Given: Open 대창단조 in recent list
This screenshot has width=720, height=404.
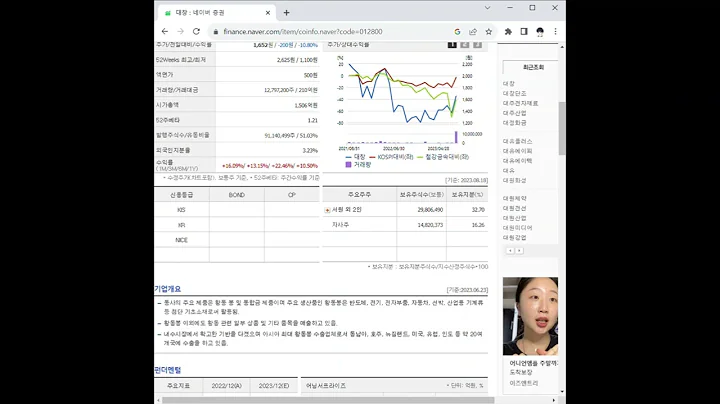Looking at the screenshot, I should 515,93.
